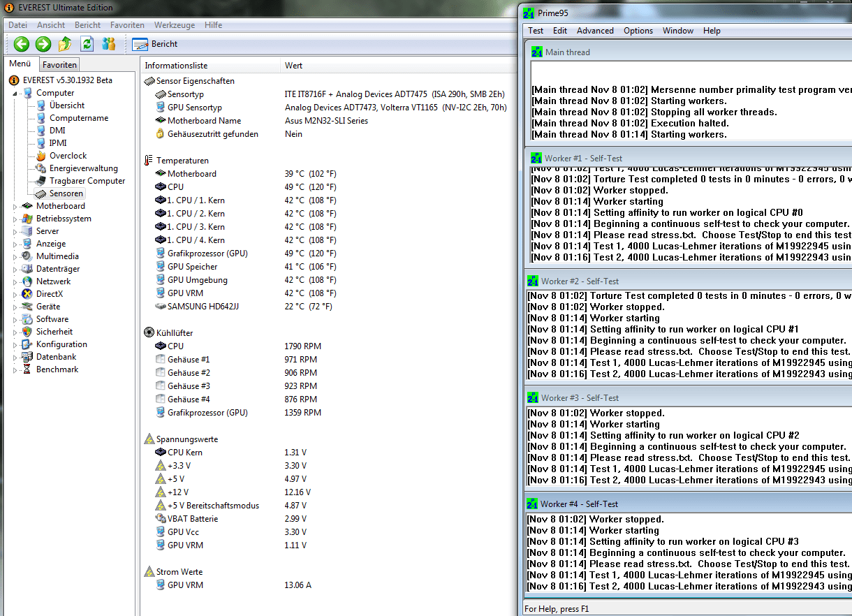852x616 pixels.
Task: Expand the Netzwerk tree node
Action: [16, 281]
